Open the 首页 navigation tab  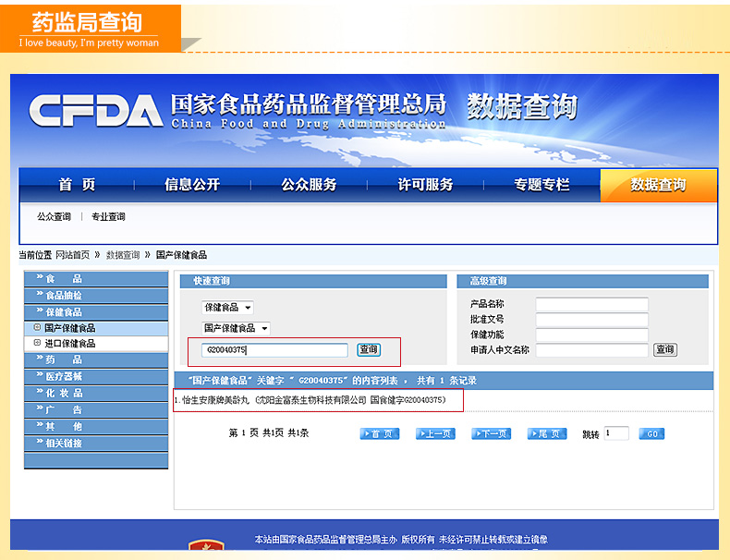pyautogui.click(x=77, y=185)
